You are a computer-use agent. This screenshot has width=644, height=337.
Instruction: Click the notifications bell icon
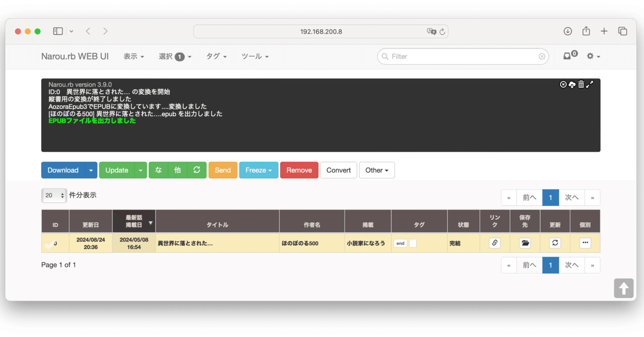pyautogui.click(x=568, y=56)
